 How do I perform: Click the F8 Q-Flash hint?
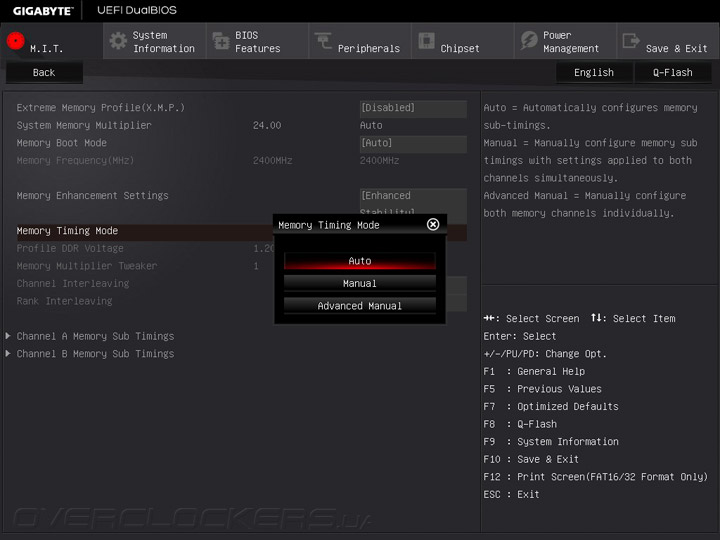[x=520, y=424]
